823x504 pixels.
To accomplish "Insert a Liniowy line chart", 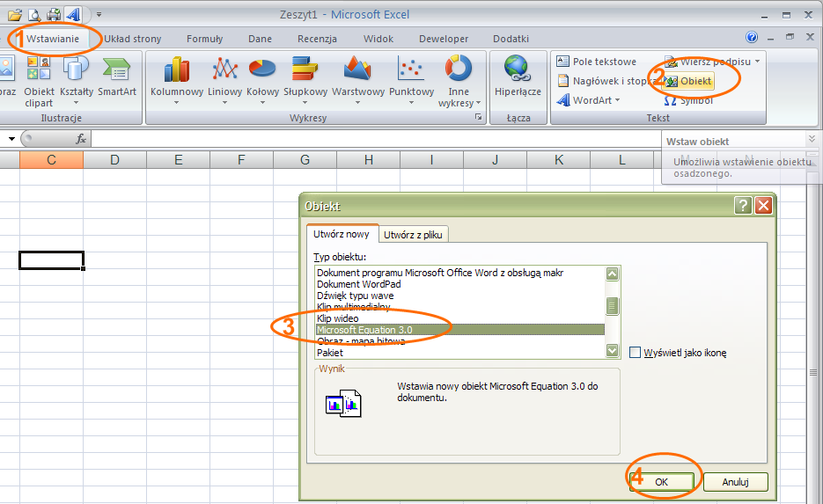I will pos(224,80).
